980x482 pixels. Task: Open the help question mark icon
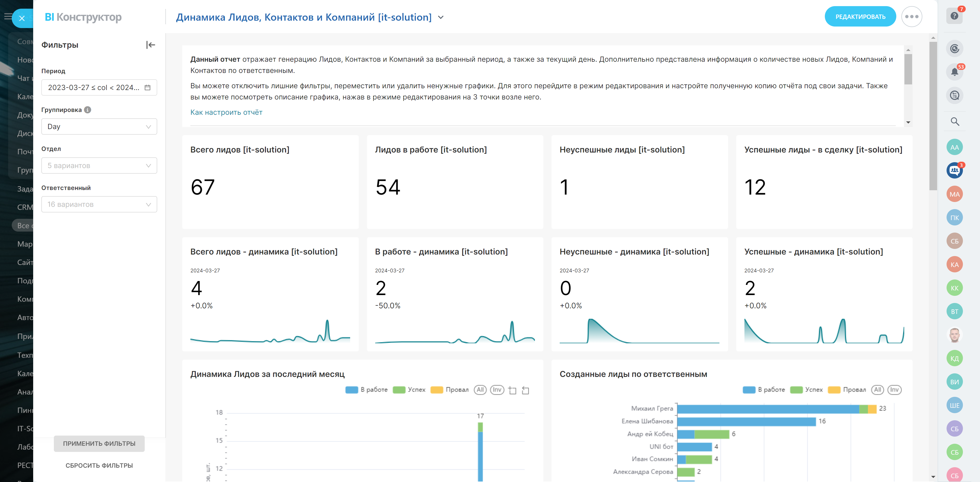(x=954, y=16)
